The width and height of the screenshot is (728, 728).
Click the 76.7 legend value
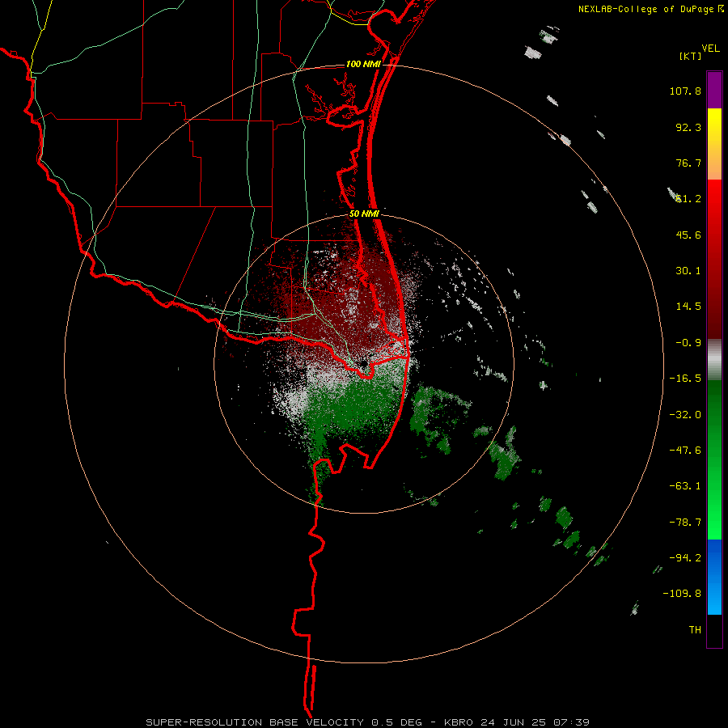[x=688, y=163]
